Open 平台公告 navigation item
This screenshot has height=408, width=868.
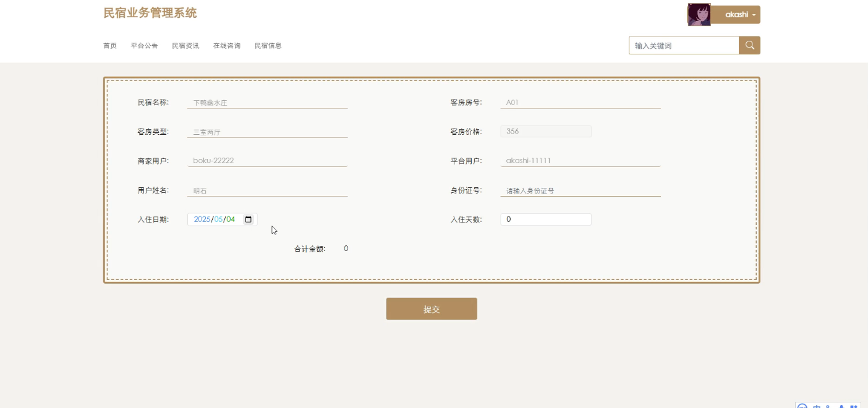pos(144,46)
